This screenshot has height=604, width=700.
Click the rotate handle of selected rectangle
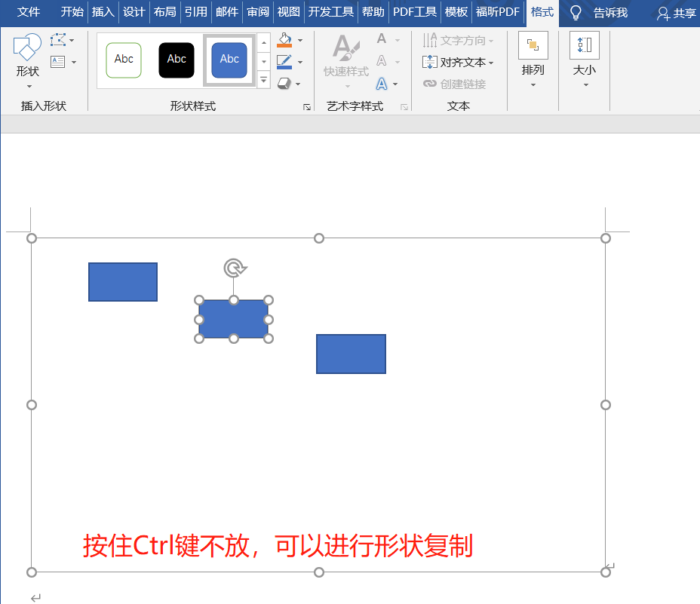click(x=235, y=268)
